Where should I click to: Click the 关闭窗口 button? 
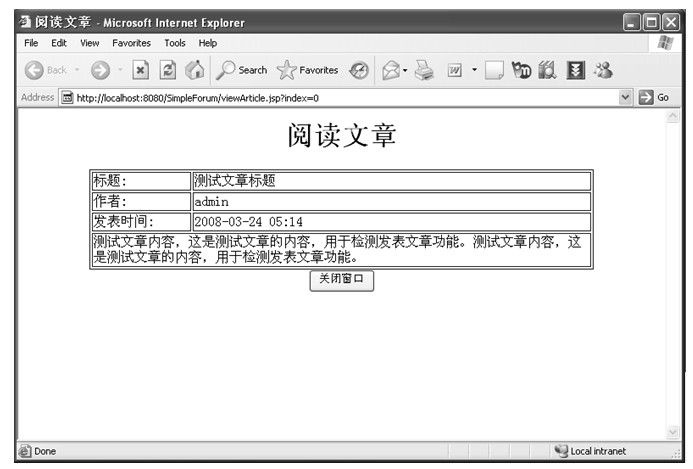pos(342,280)
